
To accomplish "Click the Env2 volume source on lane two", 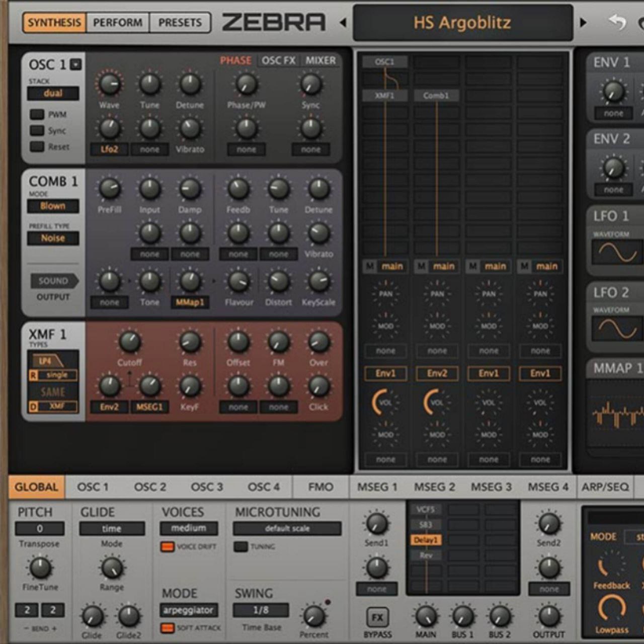I will point(437,373).
